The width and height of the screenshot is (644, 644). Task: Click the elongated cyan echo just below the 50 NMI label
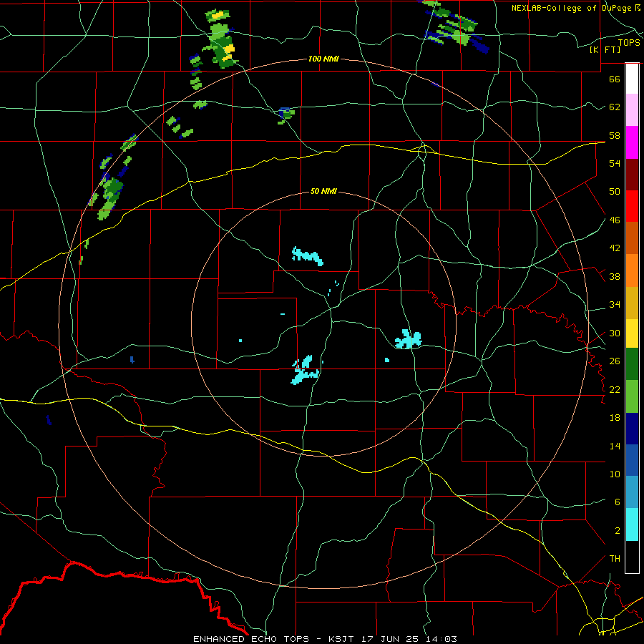(x=308, y=256)
